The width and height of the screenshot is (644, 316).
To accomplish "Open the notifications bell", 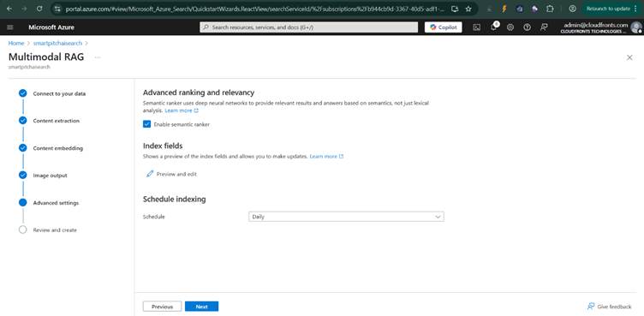I will (493, 27).
